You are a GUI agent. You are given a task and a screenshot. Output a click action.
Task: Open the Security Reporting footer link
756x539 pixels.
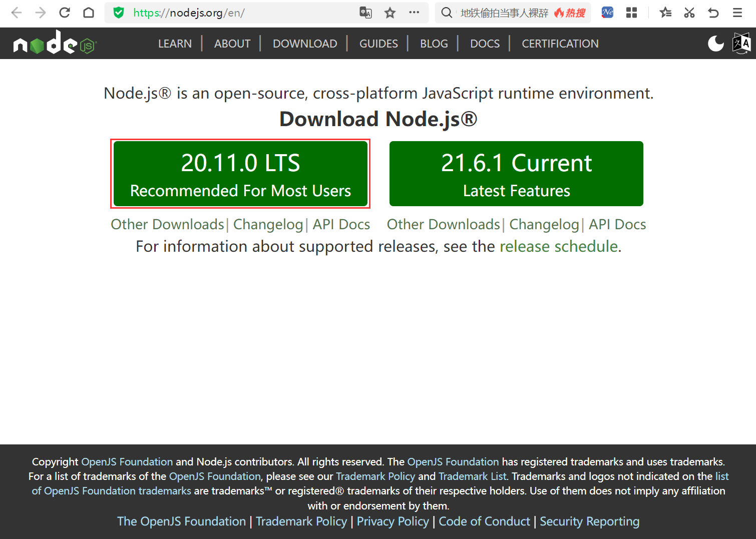590,521
